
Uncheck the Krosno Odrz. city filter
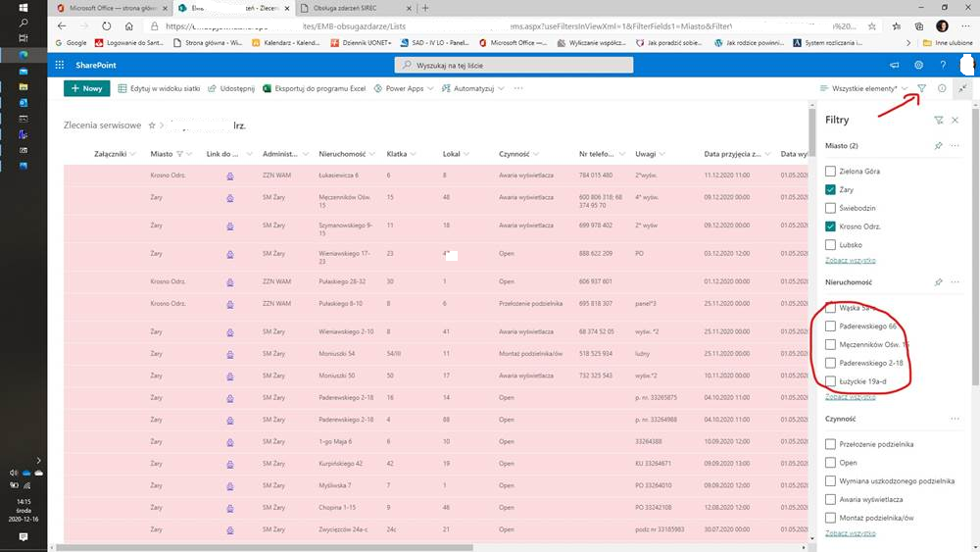coord(830,226)
